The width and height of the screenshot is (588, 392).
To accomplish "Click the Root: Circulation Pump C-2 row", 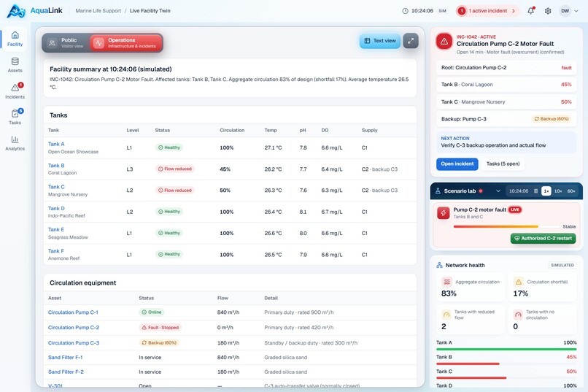I will pyautogui.click(x=506, y=67).
